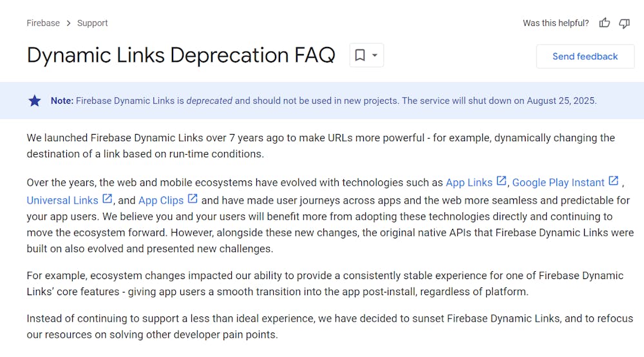This screenshot has width=644, height=357.
Task: Click the external-link icon after App Links
Action: pos(501,182)
